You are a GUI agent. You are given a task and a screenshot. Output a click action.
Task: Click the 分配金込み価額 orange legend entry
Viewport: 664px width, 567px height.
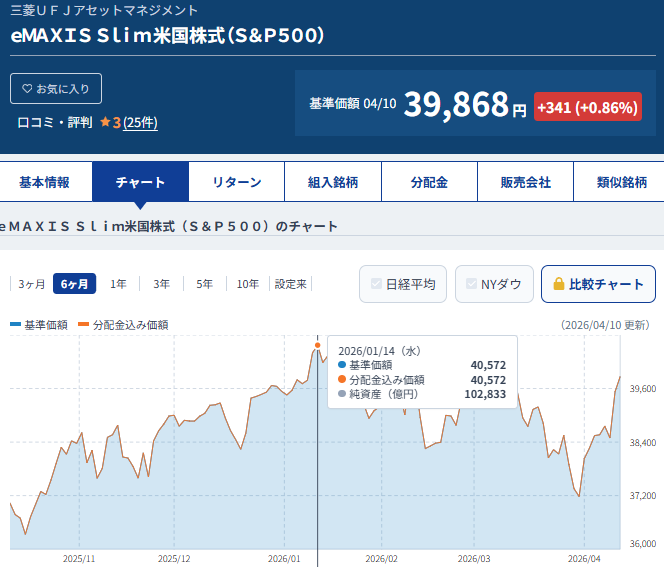tap(123, 325)
